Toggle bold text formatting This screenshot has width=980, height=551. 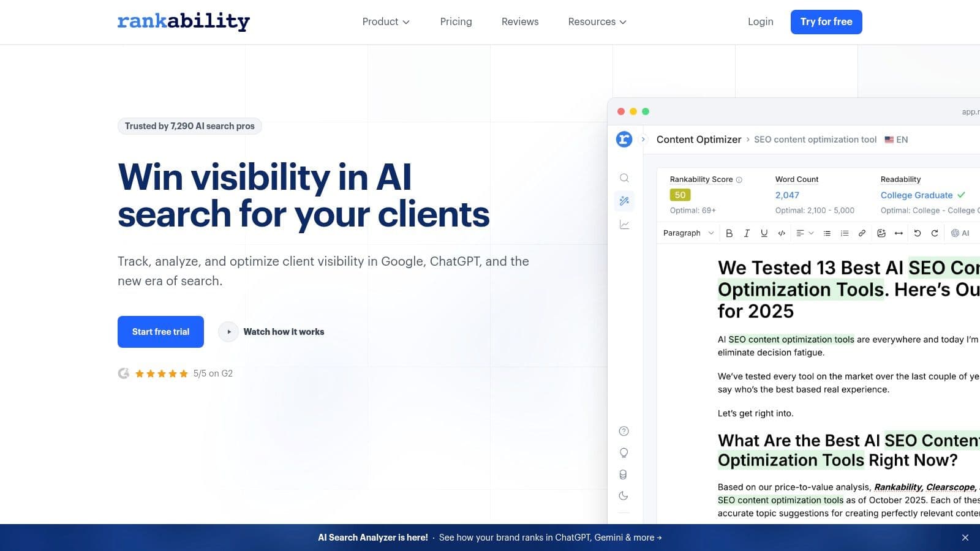pos(729,233)
